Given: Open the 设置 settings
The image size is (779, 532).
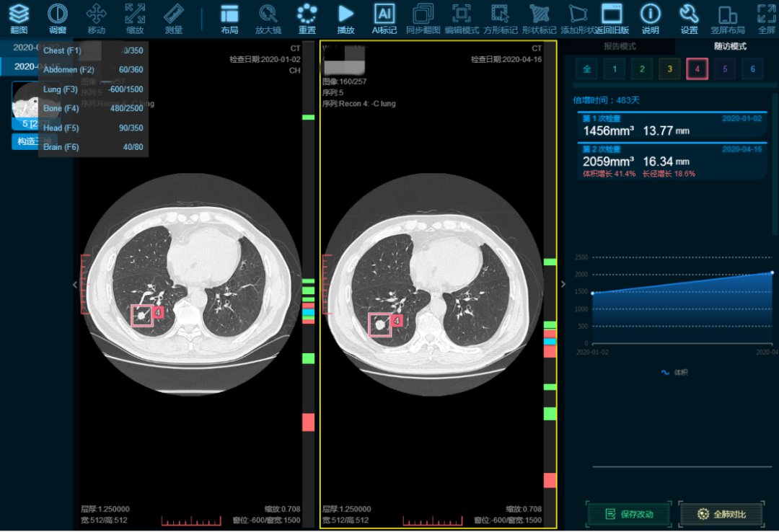Looking at the screenshot, I should point(689,18).
